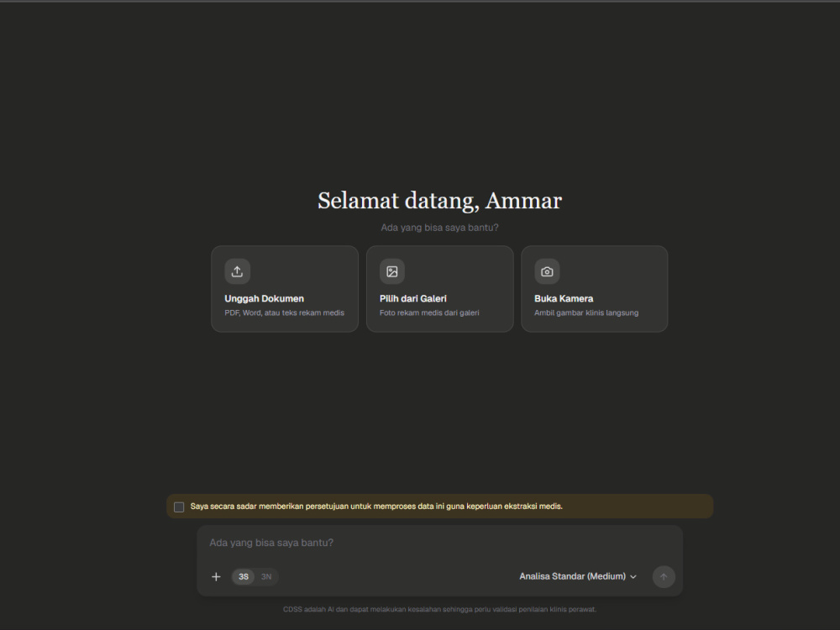840x630 pixels.
Task: Click the image icon in Pilih dari Galeri card
Action: click(392, 271)
